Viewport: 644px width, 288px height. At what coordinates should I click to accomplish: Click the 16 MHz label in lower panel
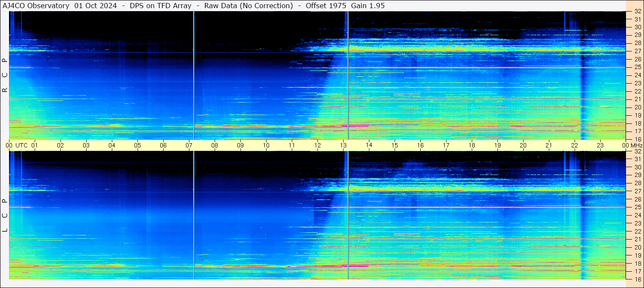tap(637, 279)
